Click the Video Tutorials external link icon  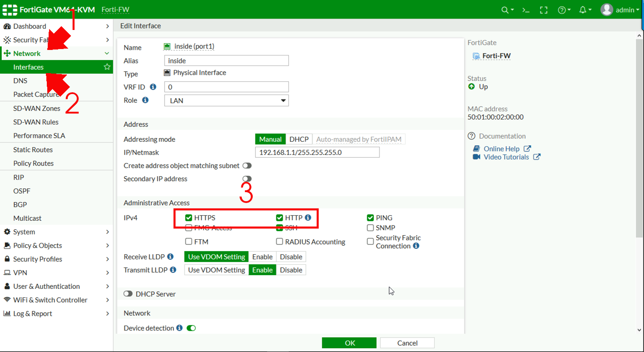pos(537,157)
